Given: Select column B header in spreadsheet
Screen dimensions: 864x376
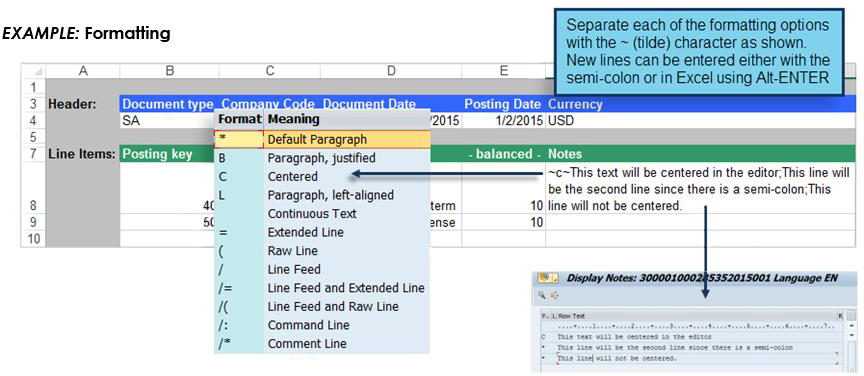Looking at the screenshot, I should pyautogui.click(x=169, y=71).
